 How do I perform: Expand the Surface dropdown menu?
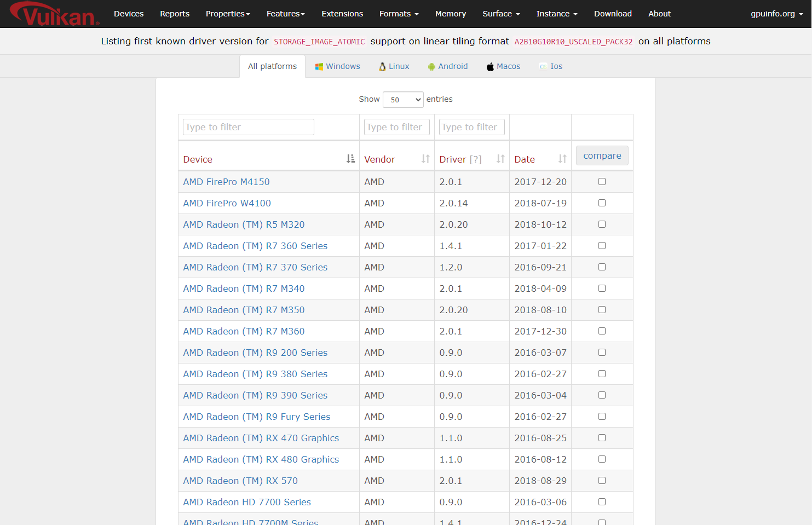(501, 14)
